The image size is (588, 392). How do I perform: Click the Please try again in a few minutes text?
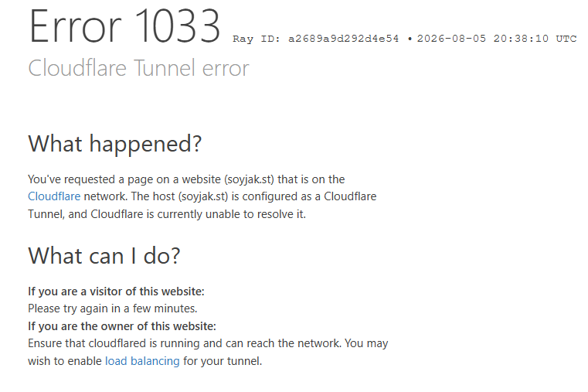coord(113,308)
